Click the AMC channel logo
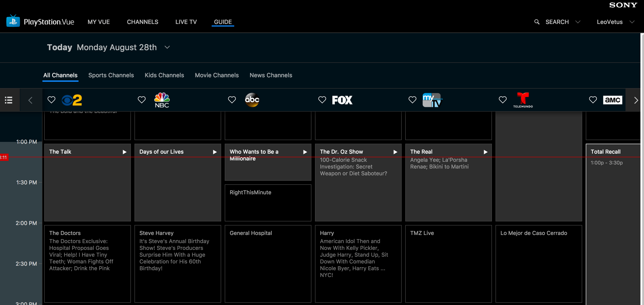Viewport: 644px width, 305px height. pyautogui.click(x=612, y=100)
